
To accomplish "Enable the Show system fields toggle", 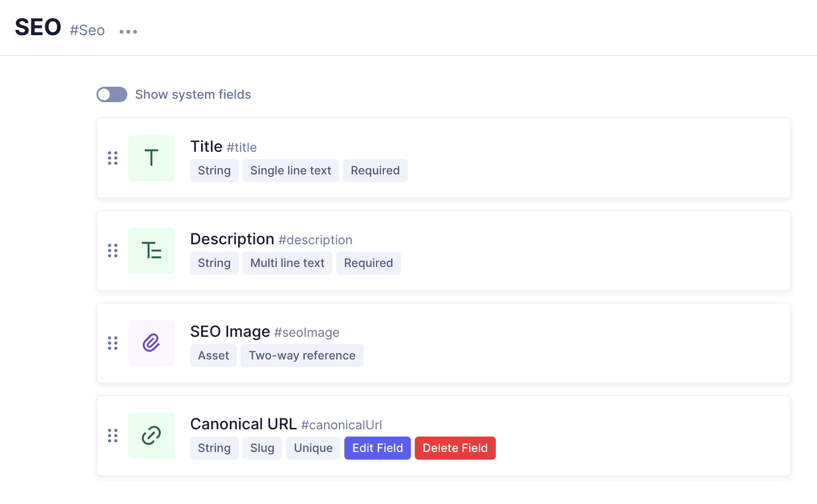I will pyautogui.click(x=111, y=94).
